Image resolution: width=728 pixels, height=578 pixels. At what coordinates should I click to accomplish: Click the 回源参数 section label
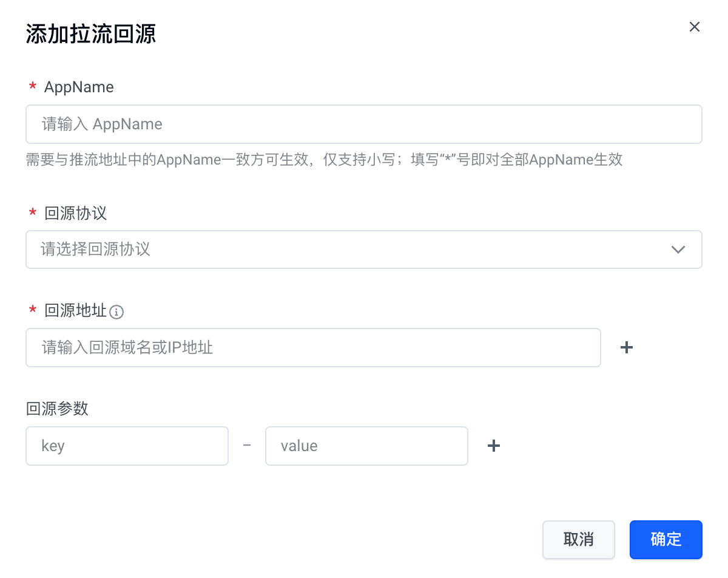pos(57,409)
